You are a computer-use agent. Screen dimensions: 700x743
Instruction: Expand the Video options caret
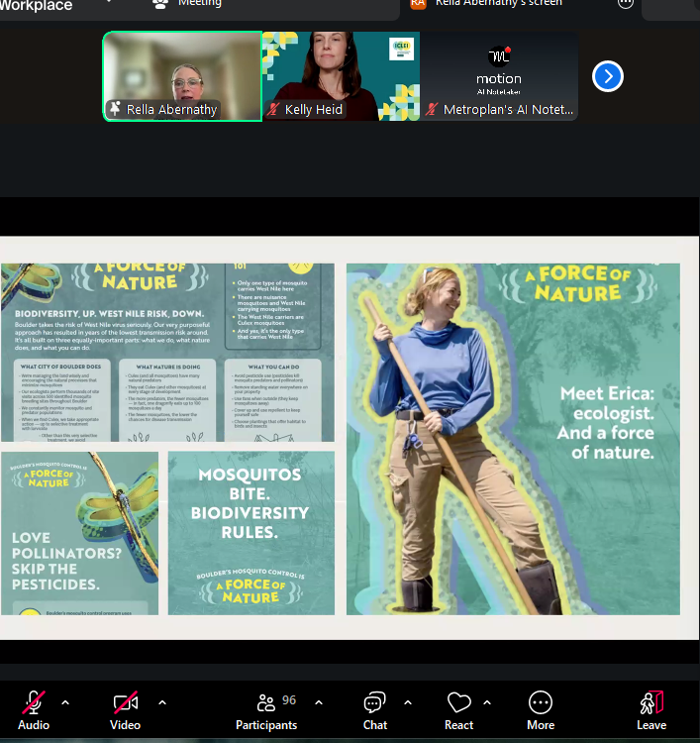click(x=162, y=702)
